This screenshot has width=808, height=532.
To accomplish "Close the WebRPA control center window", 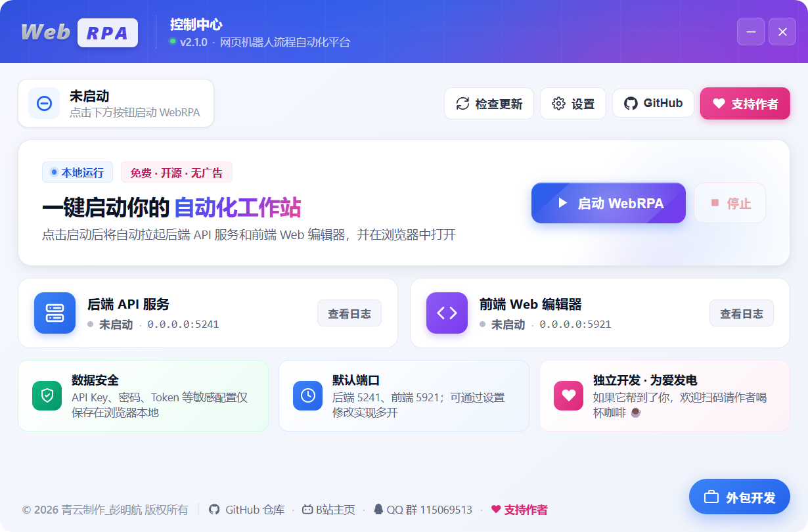I will pos(782,32).
